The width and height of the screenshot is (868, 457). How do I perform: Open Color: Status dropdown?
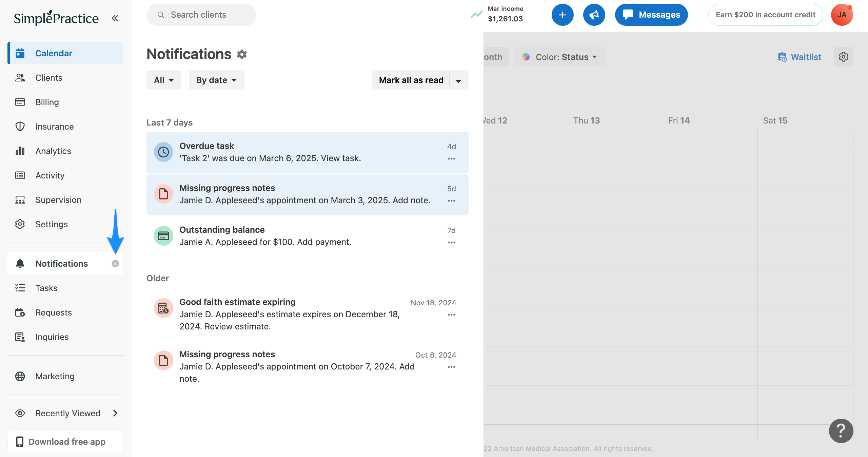(559, 57)
